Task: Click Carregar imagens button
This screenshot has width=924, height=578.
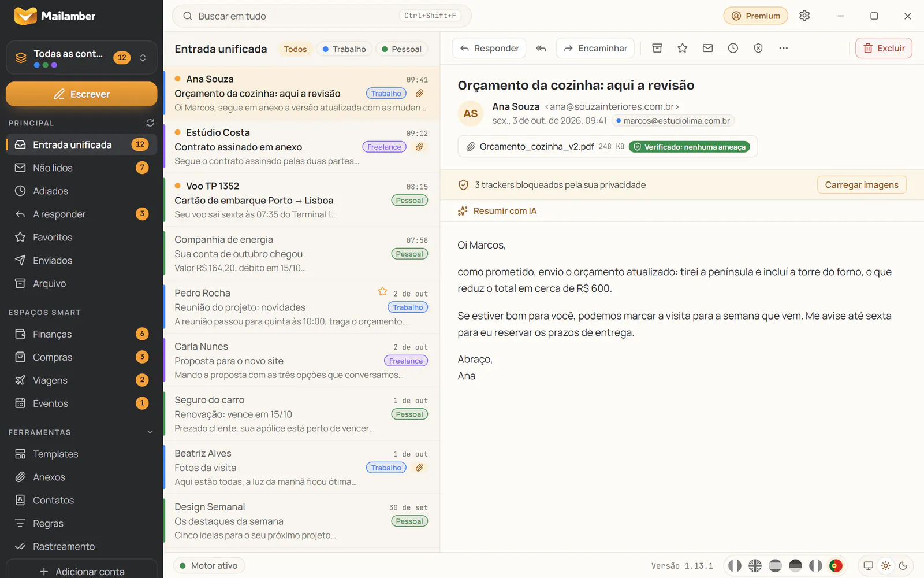Action: pos(862,185)
